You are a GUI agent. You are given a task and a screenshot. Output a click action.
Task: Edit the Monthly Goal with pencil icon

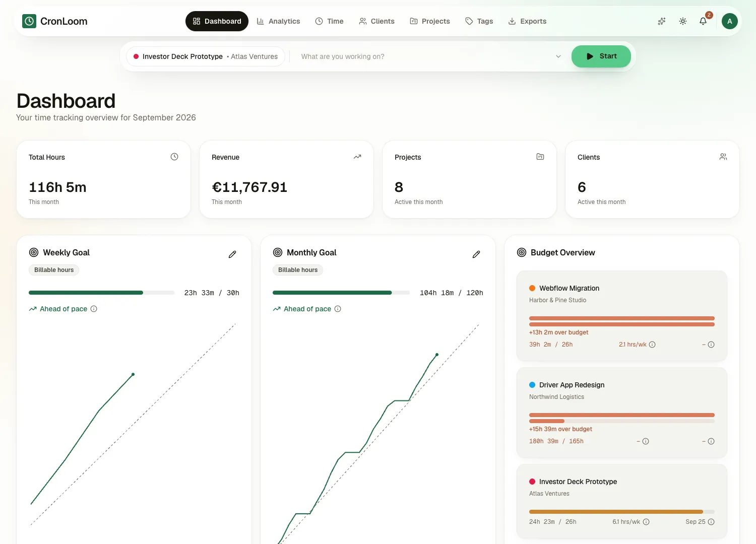[x=476, y=254]
